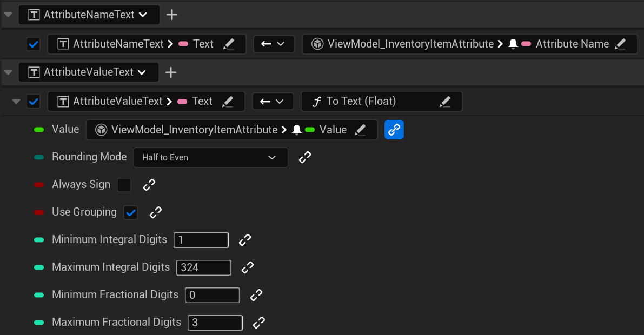The image size is (644, 335).
Task: Enable the Always Sign checkbox
Action: tap(124, 185)
